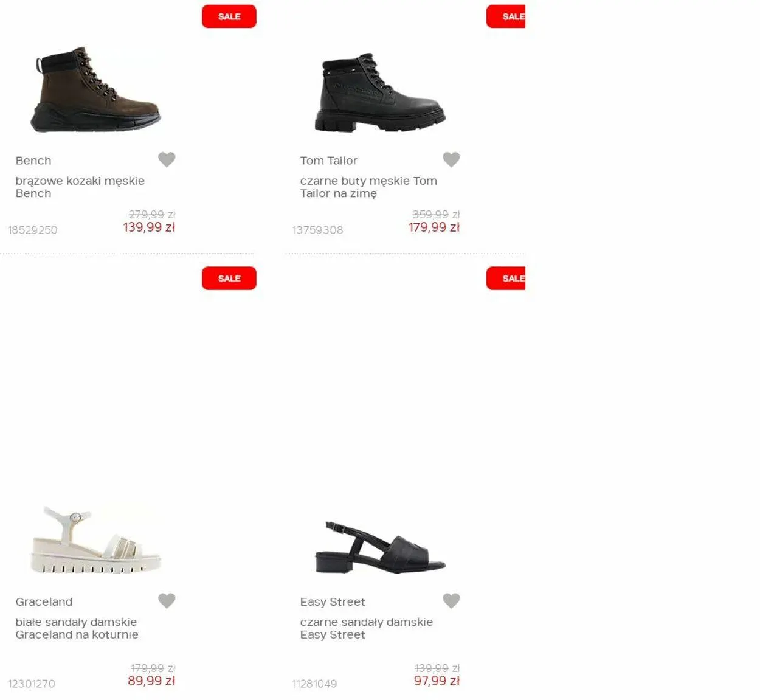
Task: Click the Graceland brand name
Action: pos(44,601)
